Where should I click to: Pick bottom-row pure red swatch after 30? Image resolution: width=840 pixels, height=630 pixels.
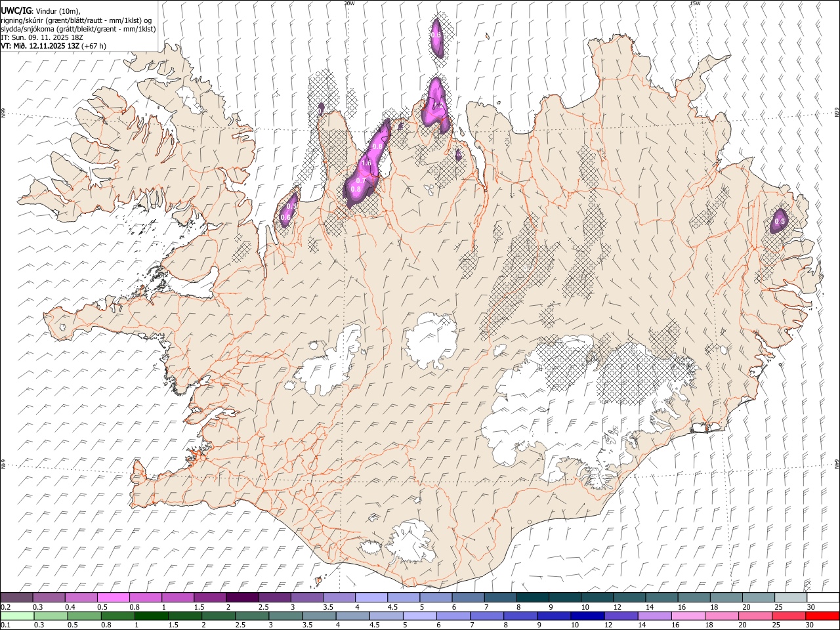click(x=822, y=616)
